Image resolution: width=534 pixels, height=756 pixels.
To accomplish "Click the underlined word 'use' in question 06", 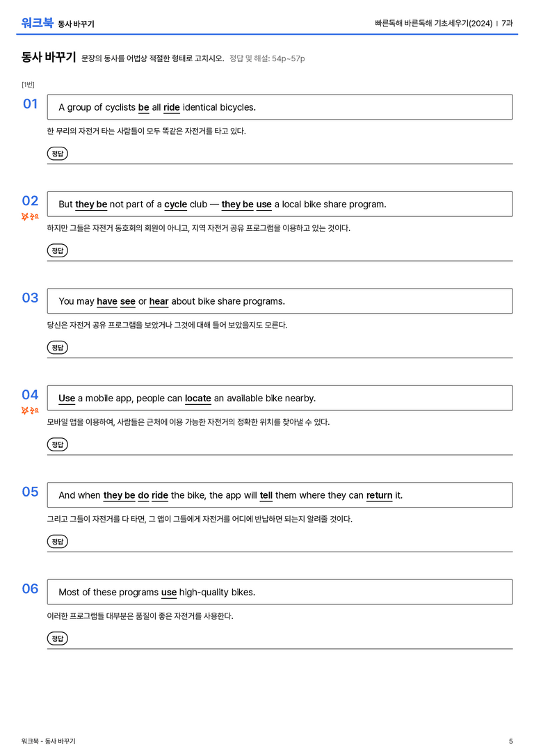I will tap(169, 592).
